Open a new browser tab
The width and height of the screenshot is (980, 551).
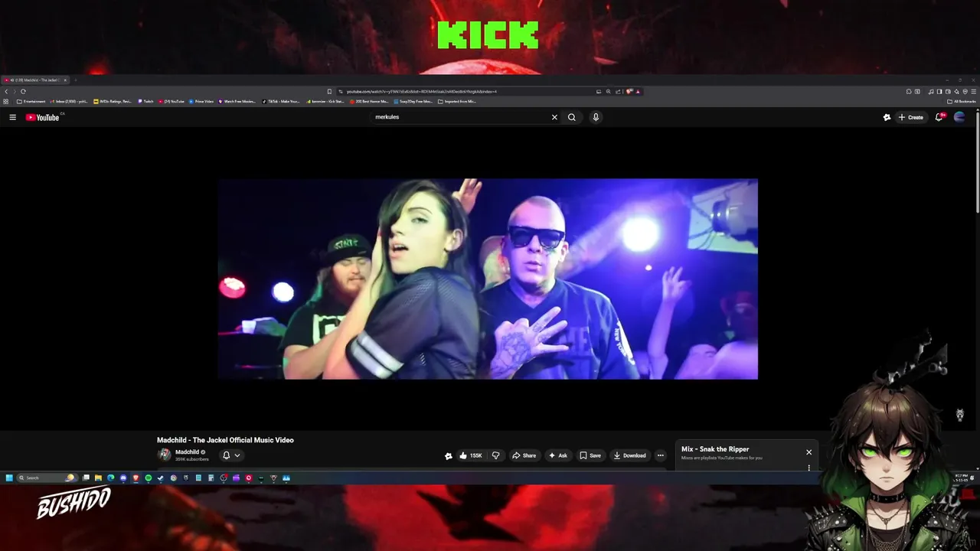[x=76, y=80]
